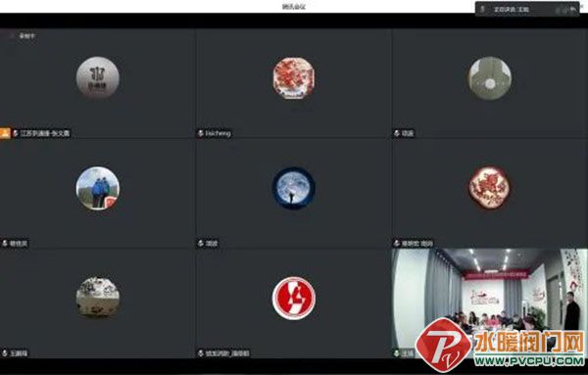Open the conference room live video feed

[x=490, y=304]
